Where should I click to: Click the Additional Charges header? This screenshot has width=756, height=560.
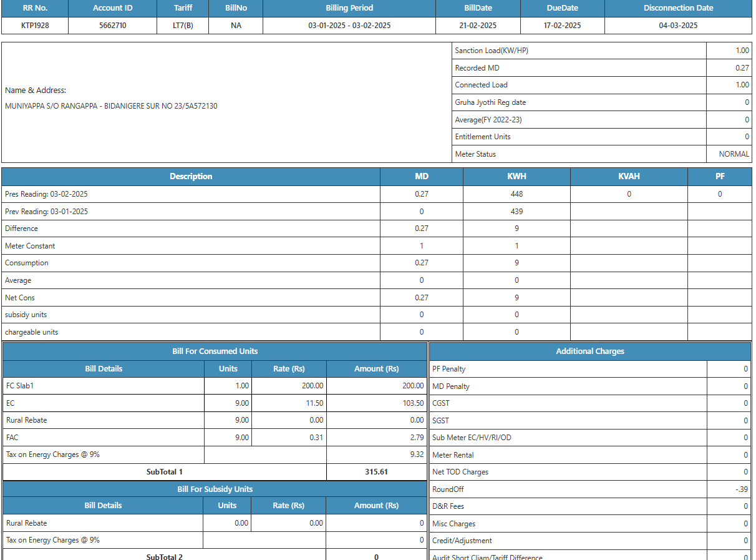point(590,351)
